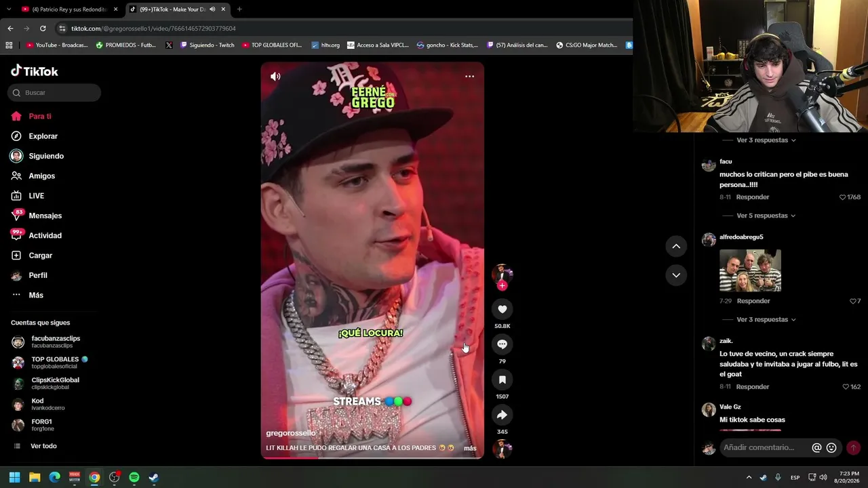Go to the previous video with up arrow
Image resolution: width=868 pixels, height=488 pixels.
(x=676, y=246)
